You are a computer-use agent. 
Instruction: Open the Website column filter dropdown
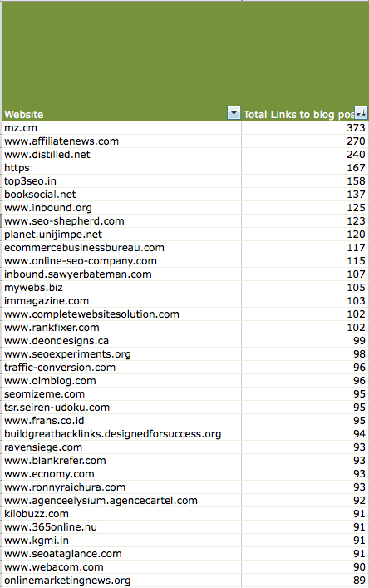[234, 112]
